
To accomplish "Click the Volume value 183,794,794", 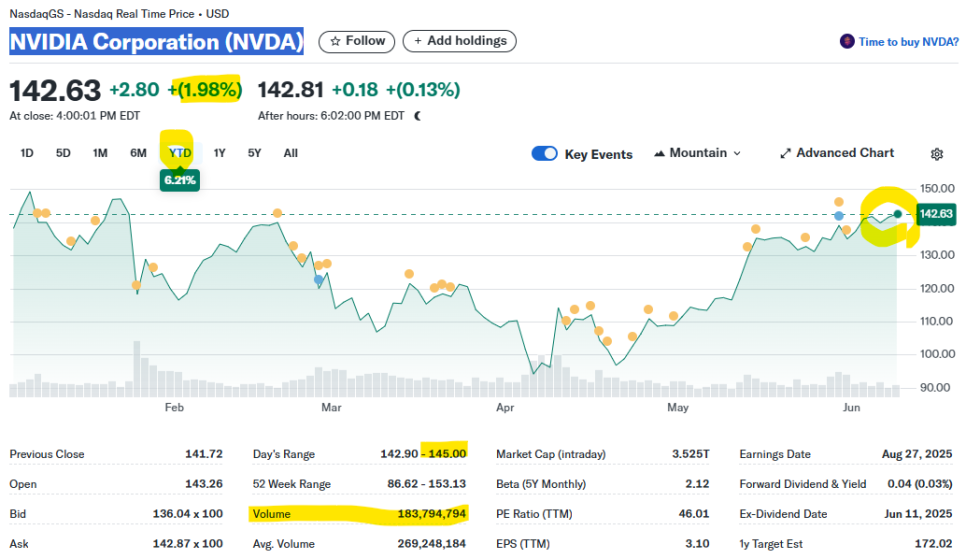I will point(431,513).
